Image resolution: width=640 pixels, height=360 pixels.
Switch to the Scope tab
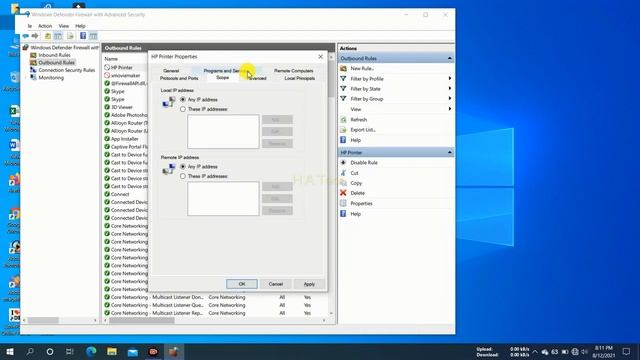pyautogui.click(x=222, y=78)
